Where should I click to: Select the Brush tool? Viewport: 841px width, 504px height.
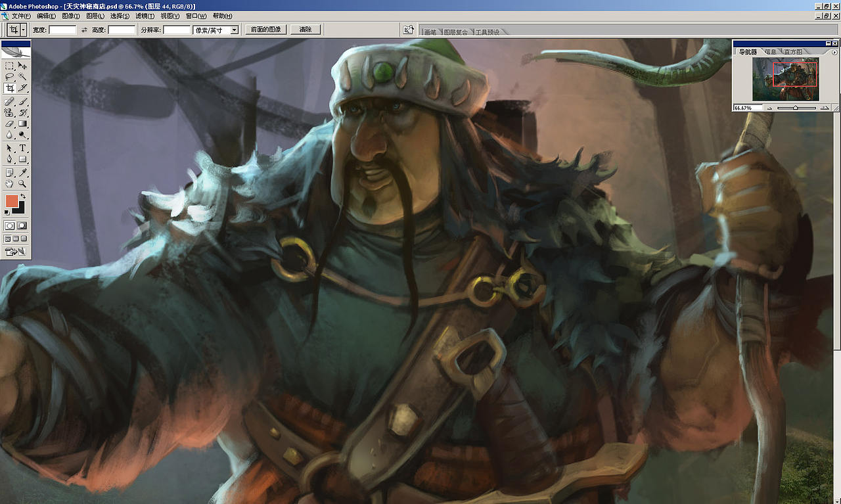tap(22, 102)
